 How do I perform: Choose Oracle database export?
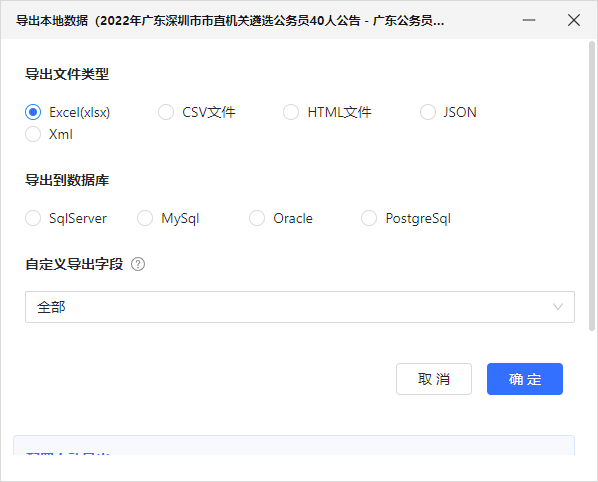click(x=257, y=218)
